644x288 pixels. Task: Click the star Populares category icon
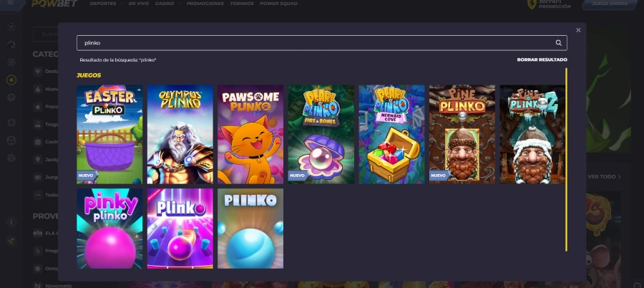[38, 107]
